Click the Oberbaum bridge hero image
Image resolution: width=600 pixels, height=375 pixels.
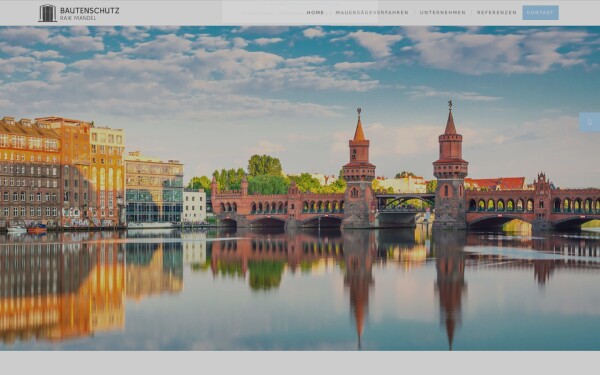pyautogui.click(x=300, y=188)
